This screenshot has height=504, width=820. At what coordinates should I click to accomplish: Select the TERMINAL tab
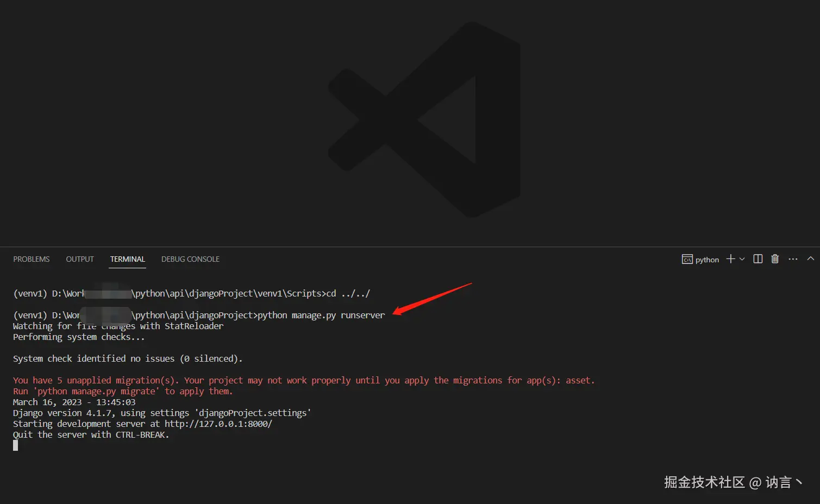click(x=128, y=259)
